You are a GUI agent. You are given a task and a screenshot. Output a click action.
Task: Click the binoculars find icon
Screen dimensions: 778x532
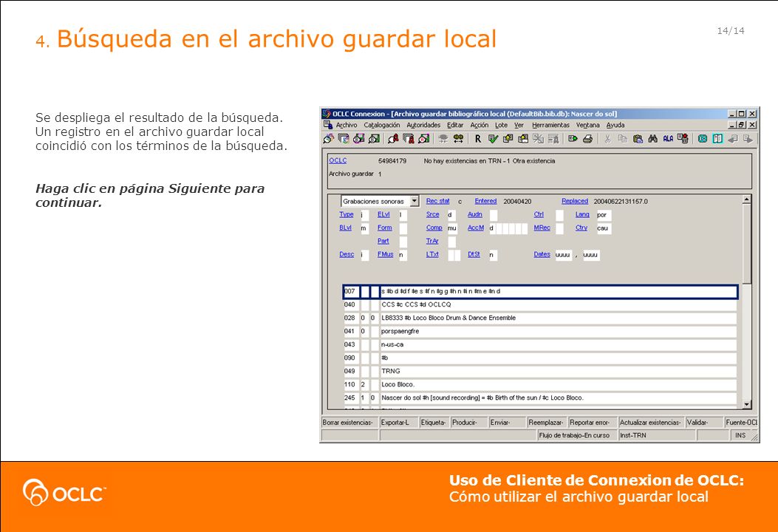point(653,139)
